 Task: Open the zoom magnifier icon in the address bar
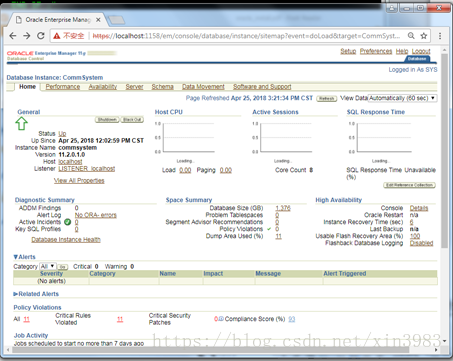pos(411,36)
